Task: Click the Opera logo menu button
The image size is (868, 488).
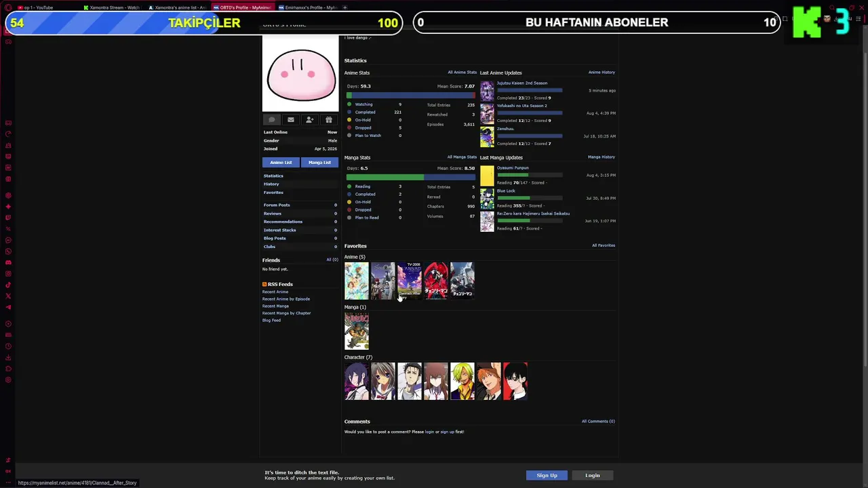Action: [x=8, y=7]
